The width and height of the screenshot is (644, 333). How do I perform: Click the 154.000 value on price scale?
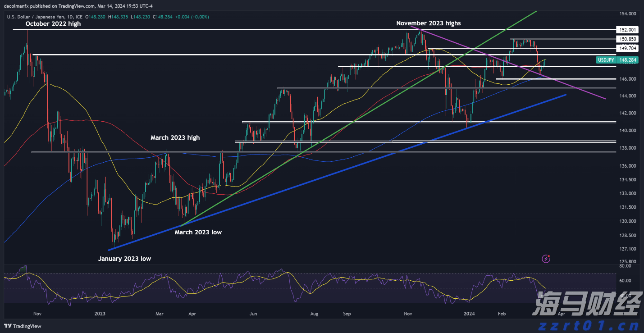[x=627, y=14]
